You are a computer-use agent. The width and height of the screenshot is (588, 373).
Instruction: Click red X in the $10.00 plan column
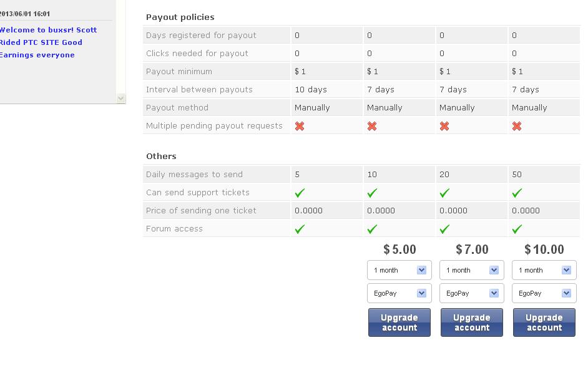pyautogui.click(x=516, y=126)
